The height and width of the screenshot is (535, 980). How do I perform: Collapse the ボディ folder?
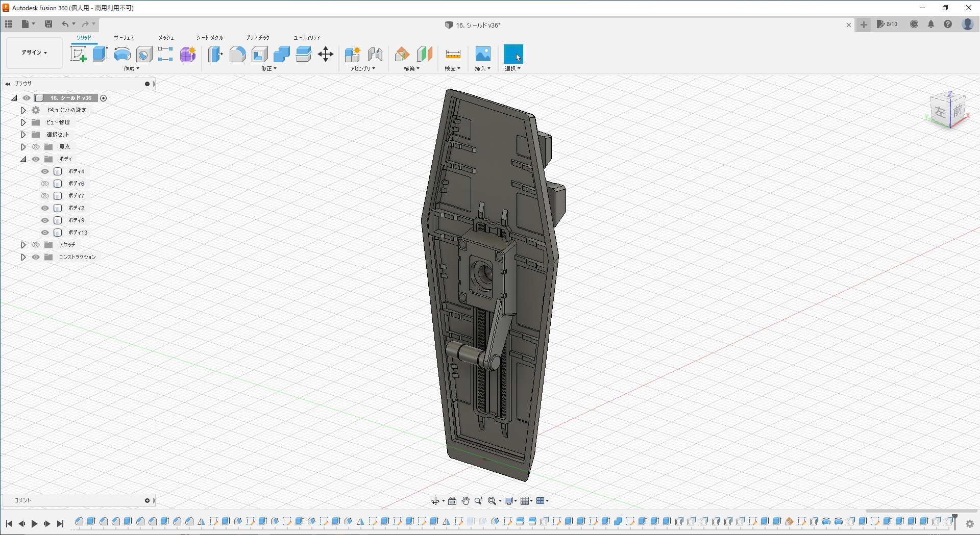[23, 159]
